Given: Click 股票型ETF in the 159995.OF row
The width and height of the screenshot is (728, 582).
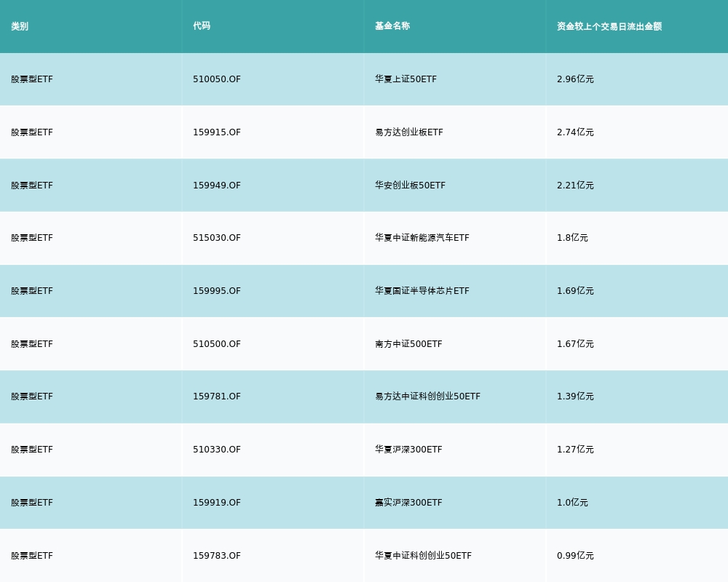Looking at the screenshot, I should click(x=32, y=290).
